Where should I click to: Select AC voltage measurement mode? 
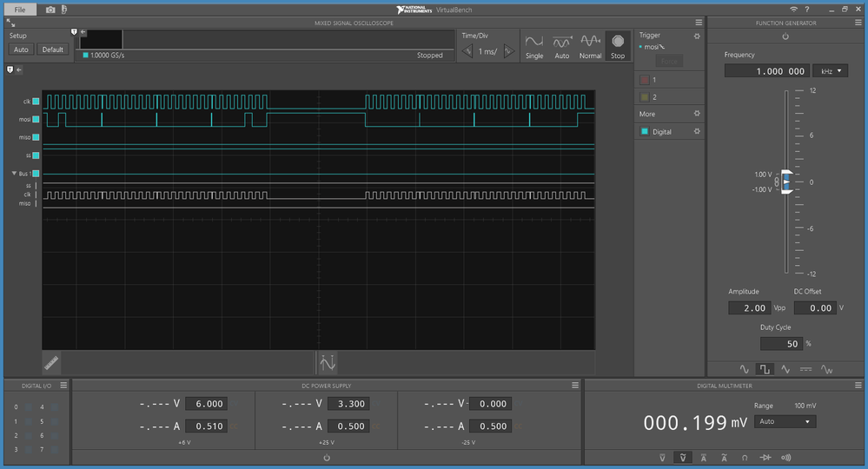tap(683, 458)
